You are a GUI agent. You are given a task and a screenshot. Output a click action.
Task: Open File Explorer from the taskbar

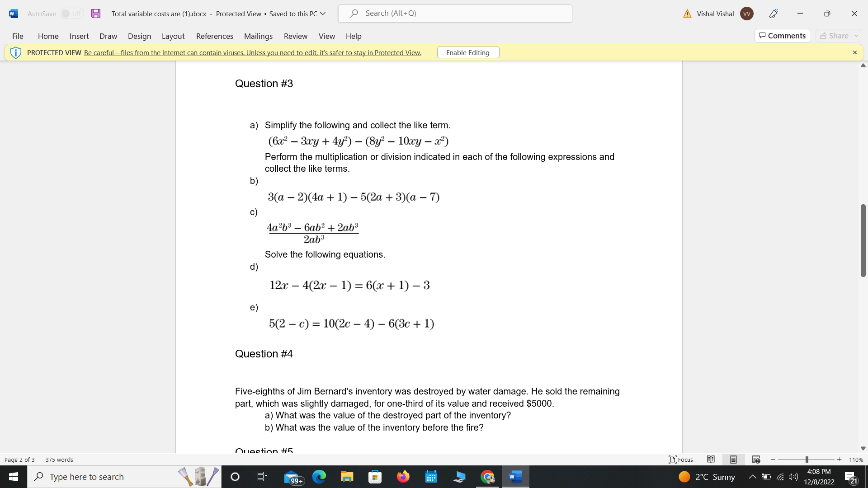pos(347,477)
